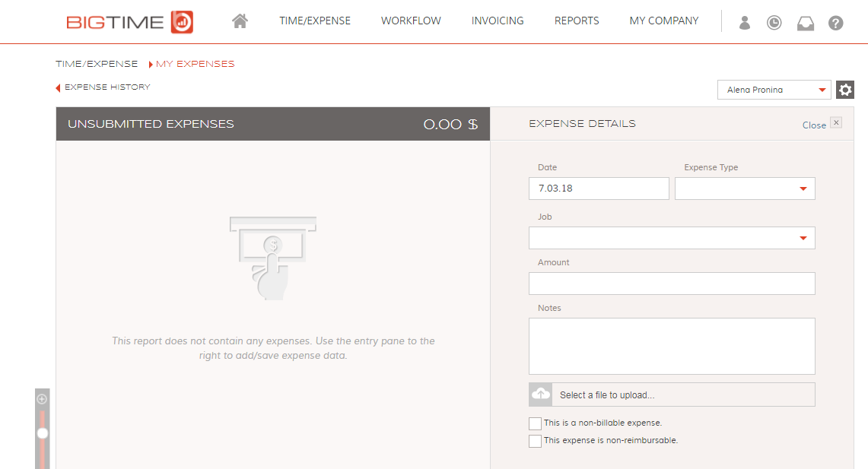
Task: Go to the Home icon
Action: point(240,21)
